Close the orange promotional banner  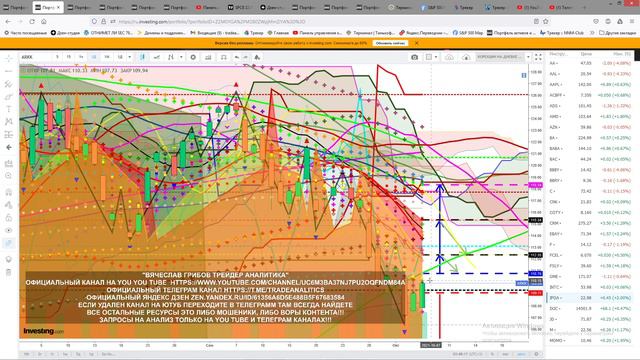(416, 43)
